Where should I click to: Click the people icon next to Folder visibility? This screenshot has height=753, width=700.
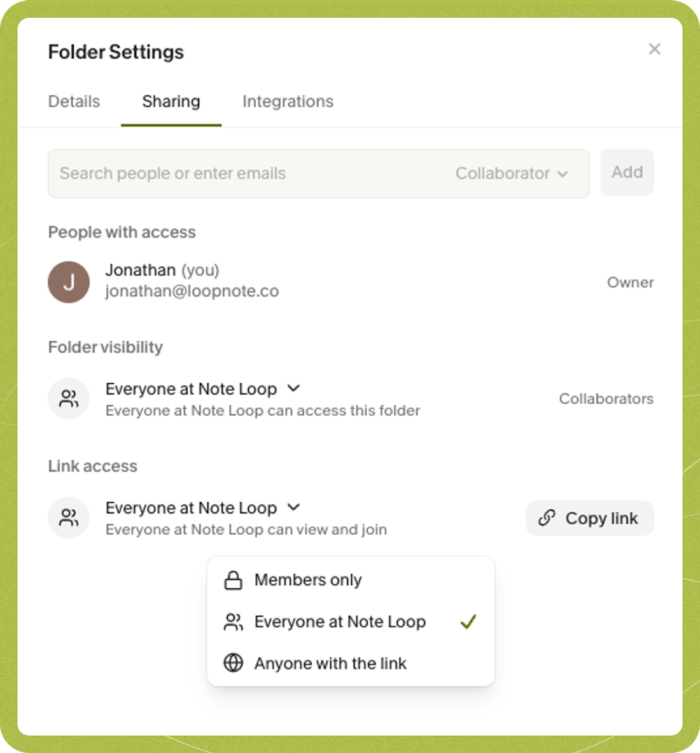point(68,398)
